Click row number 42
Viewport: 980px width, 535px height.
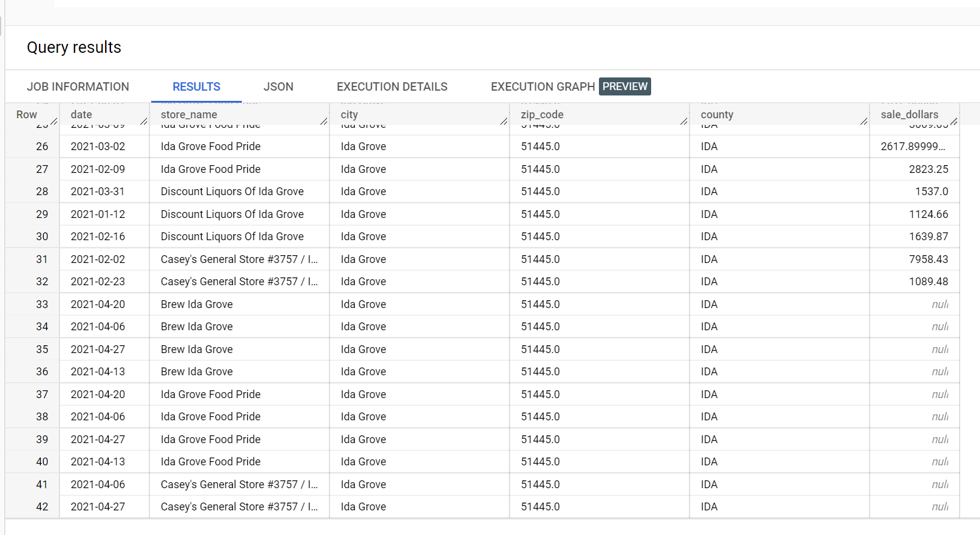pyautogui.click(x=42, y=507)
